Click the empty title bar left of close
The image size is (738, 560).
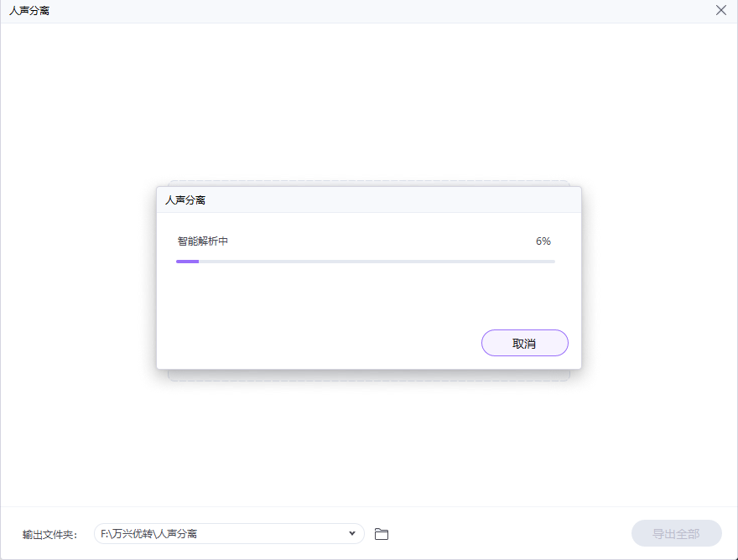[377, 11]
